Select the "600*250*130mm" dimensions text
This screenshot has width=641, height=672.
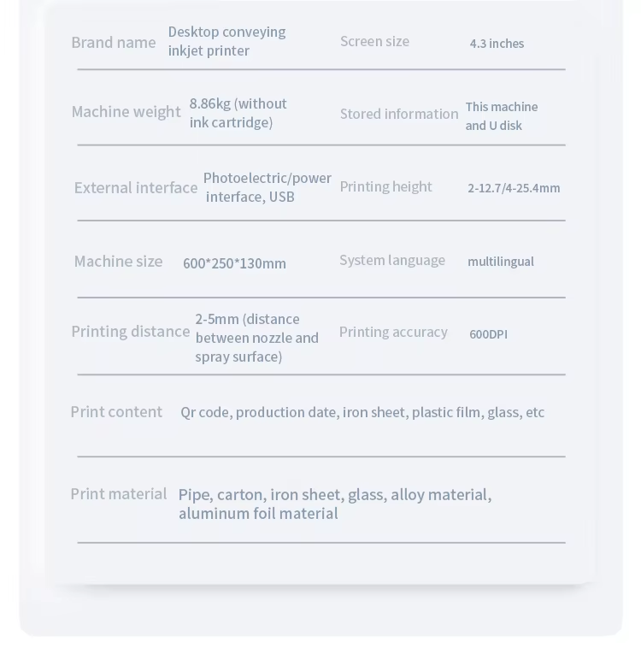(234, 263)
